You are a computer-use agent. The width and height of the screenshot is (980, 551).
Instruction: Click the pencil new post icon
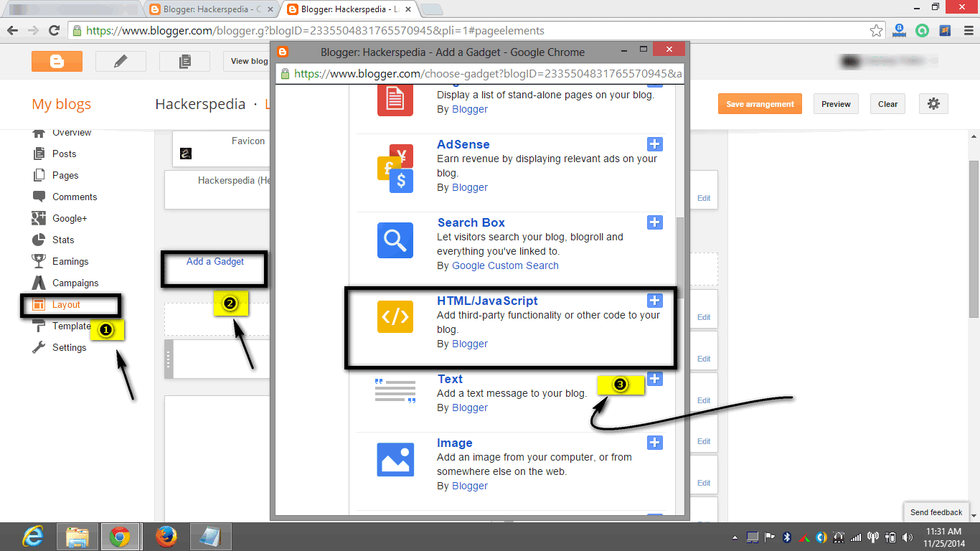click(x=121, y=61)
